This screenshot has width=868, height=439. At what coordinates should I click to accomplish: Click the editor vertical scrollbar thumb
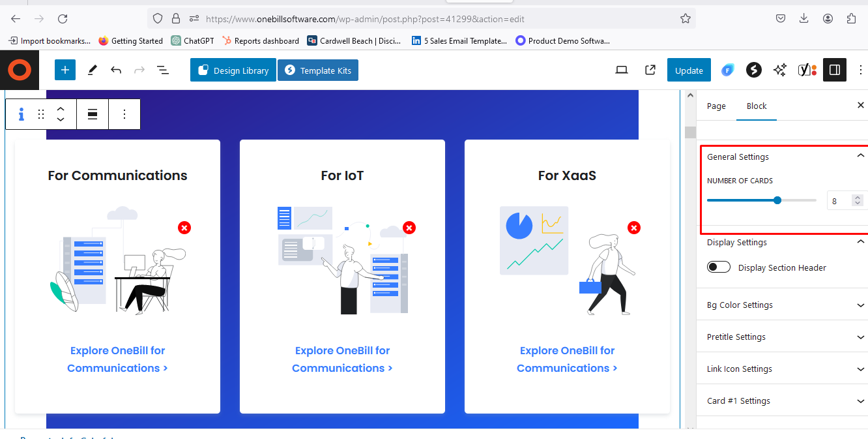[690, 132]
